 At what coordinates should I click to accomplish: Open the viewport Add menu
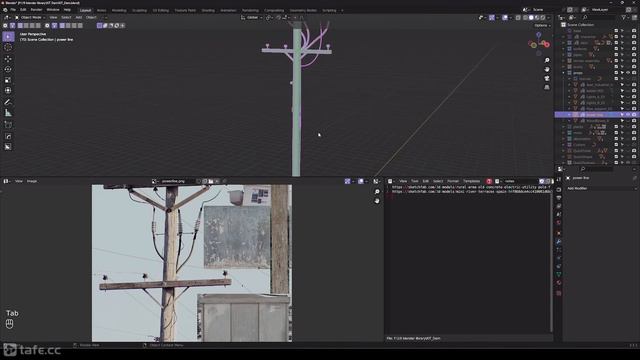[x=78, y=18]
